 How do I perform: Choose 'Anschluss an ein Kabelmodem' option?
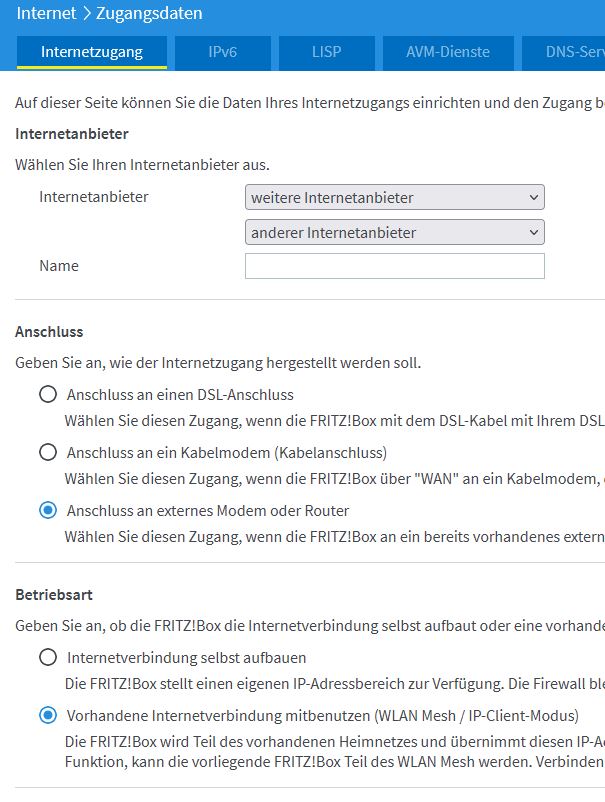coord(48,452)
